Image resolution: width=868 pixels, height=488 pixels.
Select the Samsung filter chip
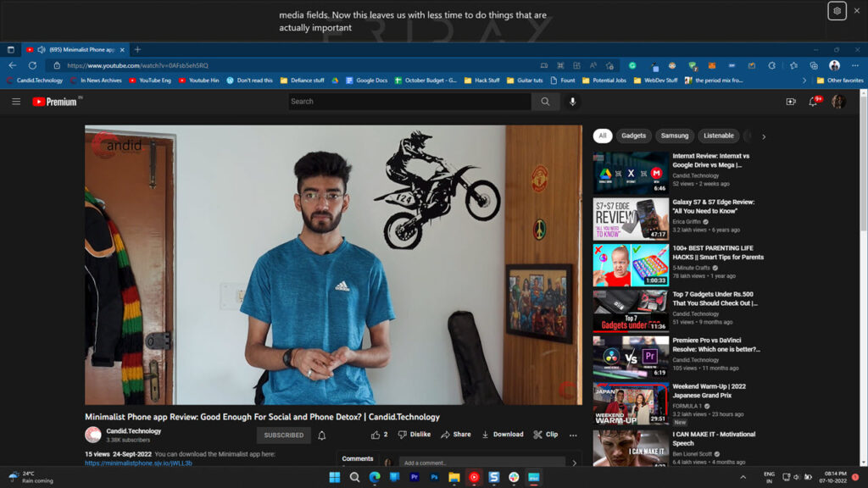click(x=674, y=136)
